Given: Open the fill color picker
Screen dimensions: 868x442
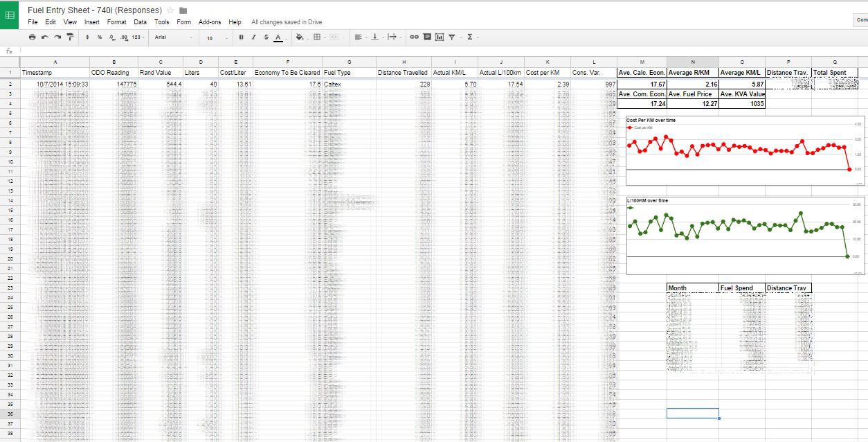Looking at the screenshot, I should click(x=300, y=37).
